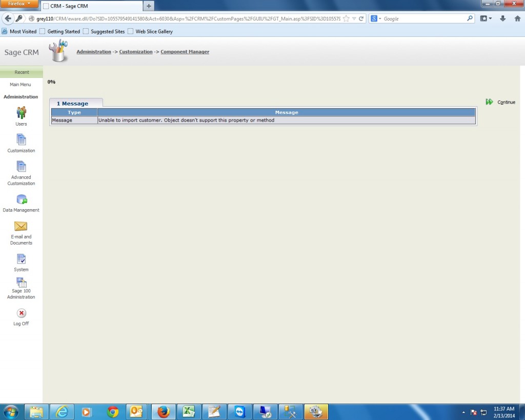This screenshot has height=420, width=525.
Task: Click the Administration sidebar heading
Action: click(x=21, y=97)
